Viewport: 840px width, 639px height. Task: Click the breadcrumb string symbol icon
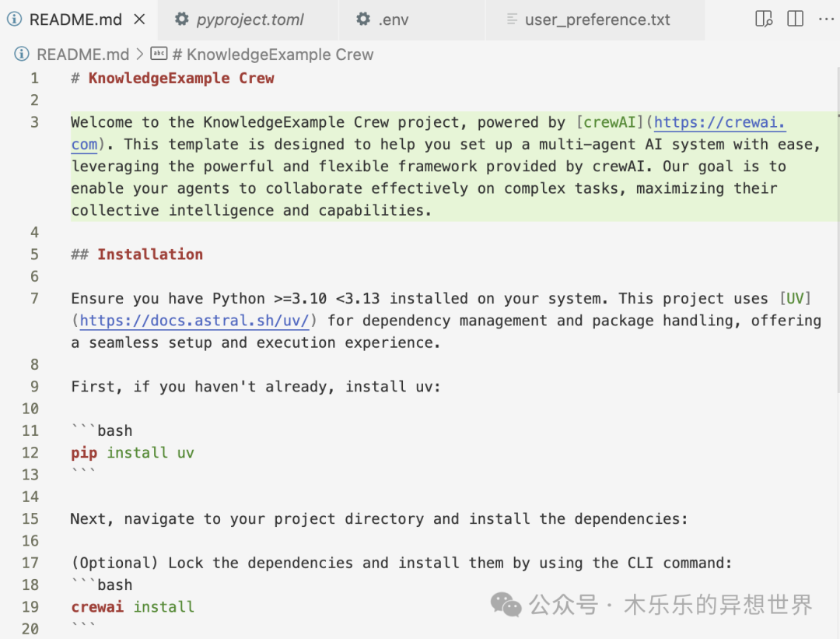pyautogui.click(x=159, y=54)
